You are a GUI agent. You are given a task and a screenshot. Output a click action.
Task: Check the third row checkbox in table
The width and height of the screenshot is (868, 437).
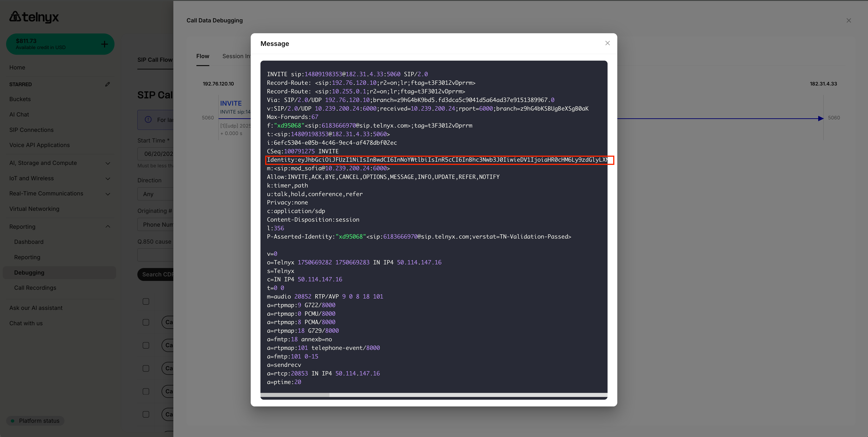[x=146, y=345]
